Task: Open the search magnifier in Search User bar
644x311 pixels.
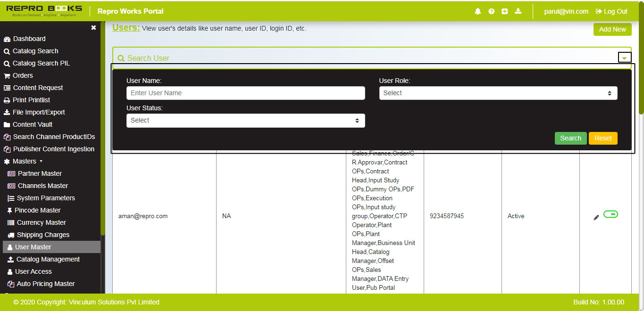Action: pyautogui.click(x=122, y=58)
